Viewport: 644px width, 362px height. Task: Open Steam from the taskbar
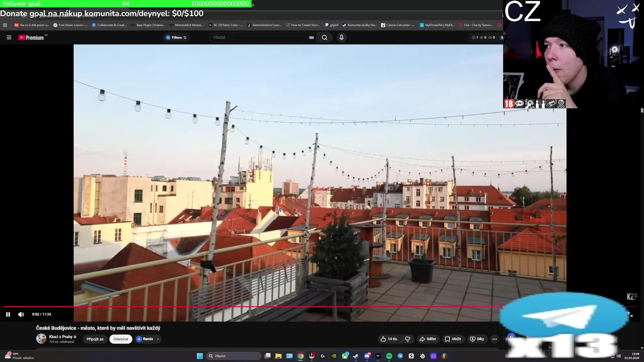click(356, 356)
